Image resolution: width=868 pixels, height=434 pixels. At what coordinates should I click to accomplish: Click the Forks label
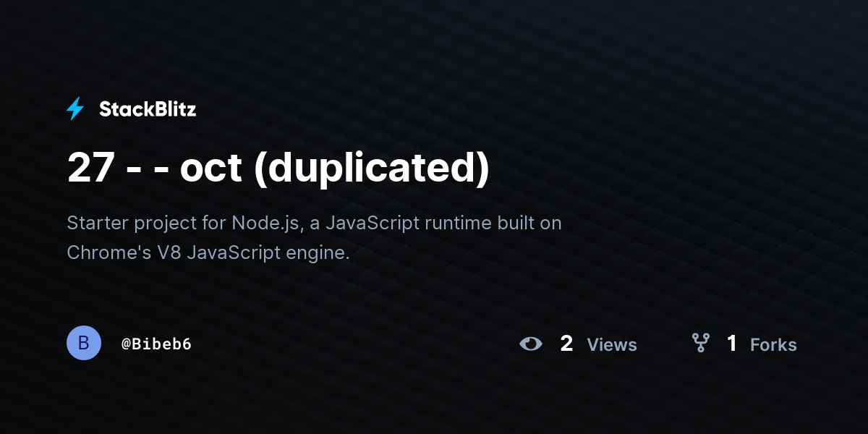[773, 345]
